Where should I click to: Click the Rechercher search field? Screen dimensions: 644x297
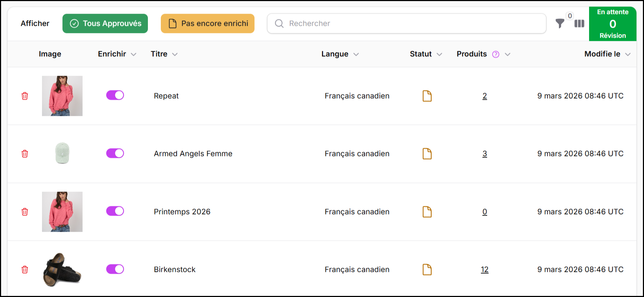(407, 24)
